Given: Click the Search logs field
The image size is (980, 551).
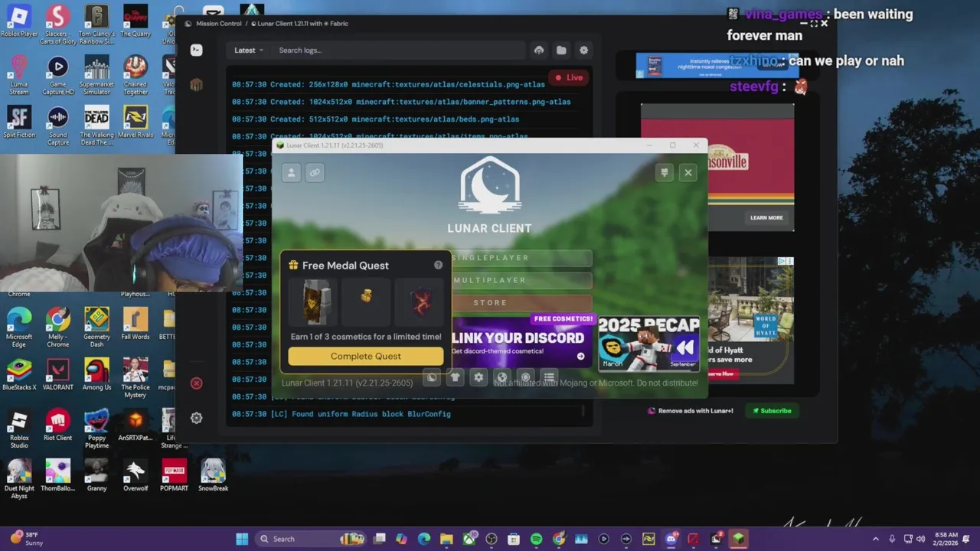Looking at the screenshot, I should click(398, 51).
